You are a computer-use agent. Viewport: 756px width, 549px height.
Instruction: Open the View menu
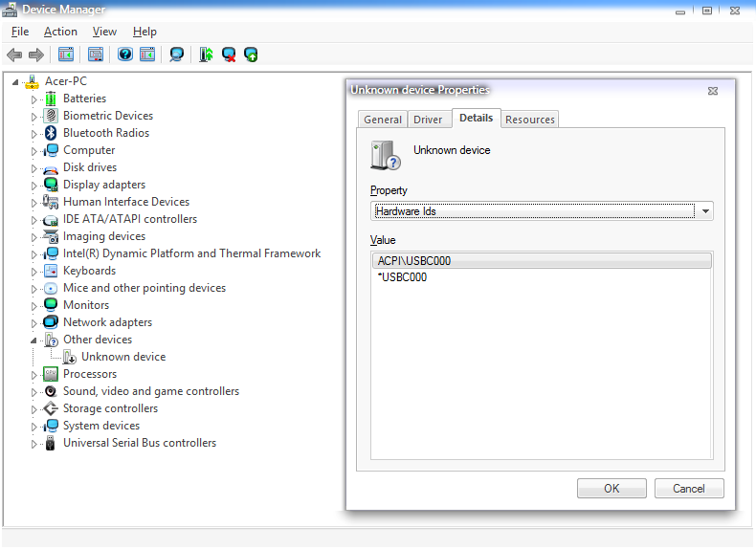coord(104,32)
